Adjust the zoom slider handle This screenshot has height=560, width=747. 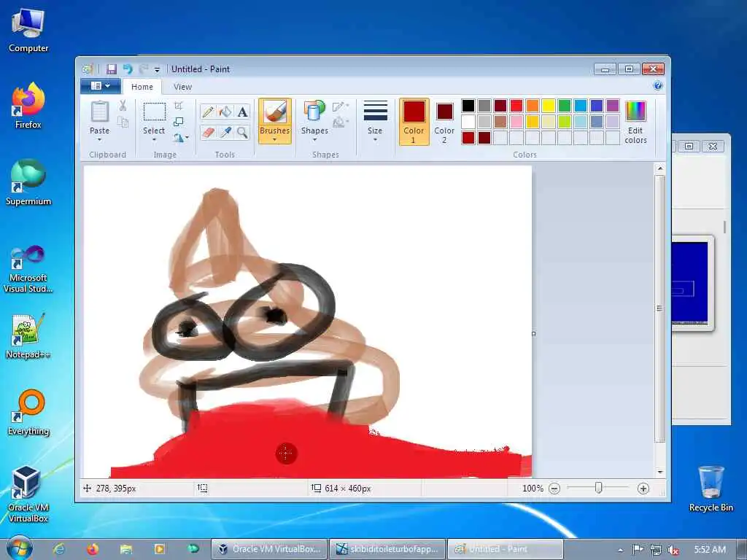598,488
